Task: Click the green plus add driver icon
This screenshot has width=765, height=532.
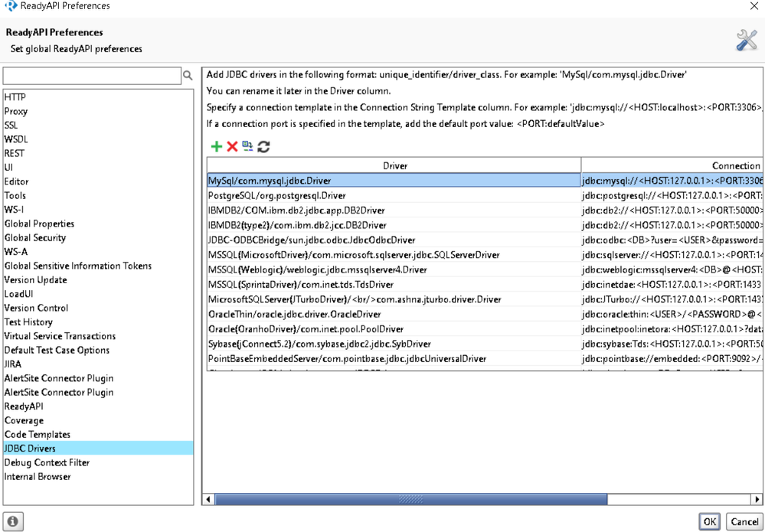Action: click(217, 146)
